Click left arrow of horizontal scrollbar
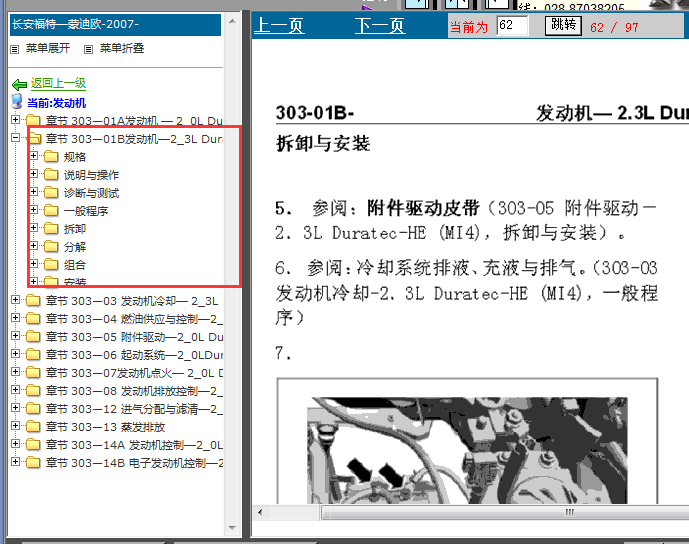689x544 pixels. coord(260,512)
